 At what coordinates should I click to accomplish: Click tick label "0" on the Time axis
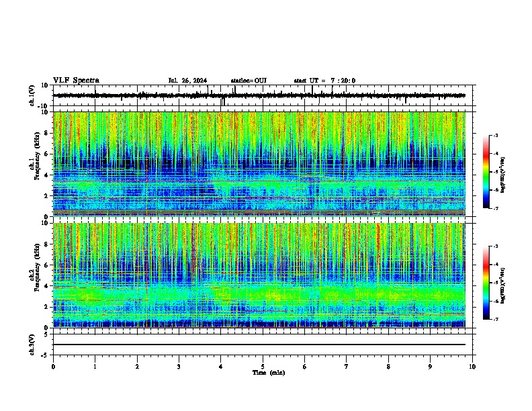click(53, 367)
